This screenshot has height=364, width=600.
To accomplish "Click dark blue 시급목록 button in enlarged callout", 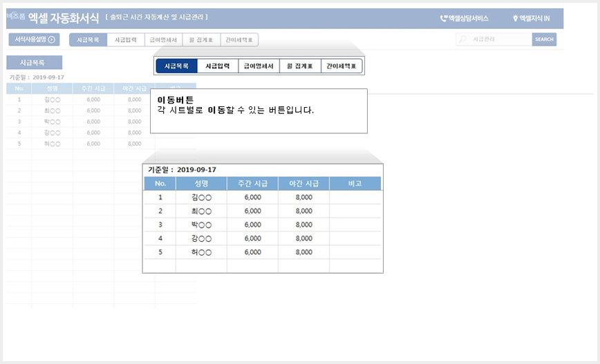I will 176,66.
